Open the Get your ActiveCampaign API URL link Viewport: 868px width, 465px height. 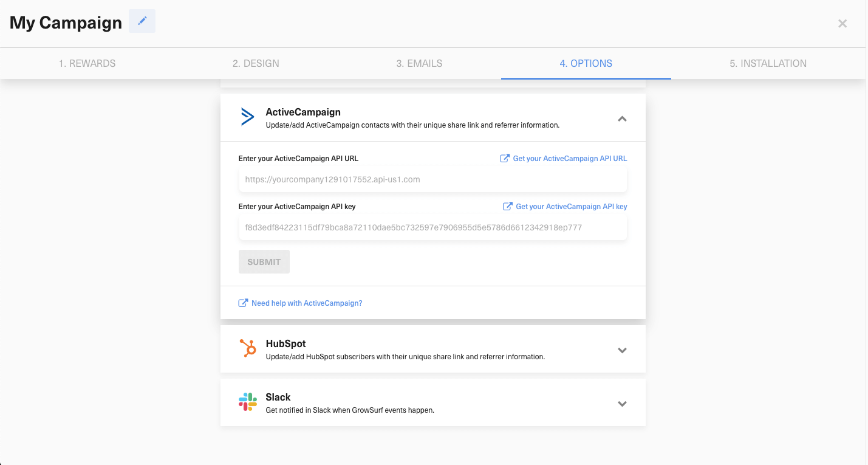570,158
